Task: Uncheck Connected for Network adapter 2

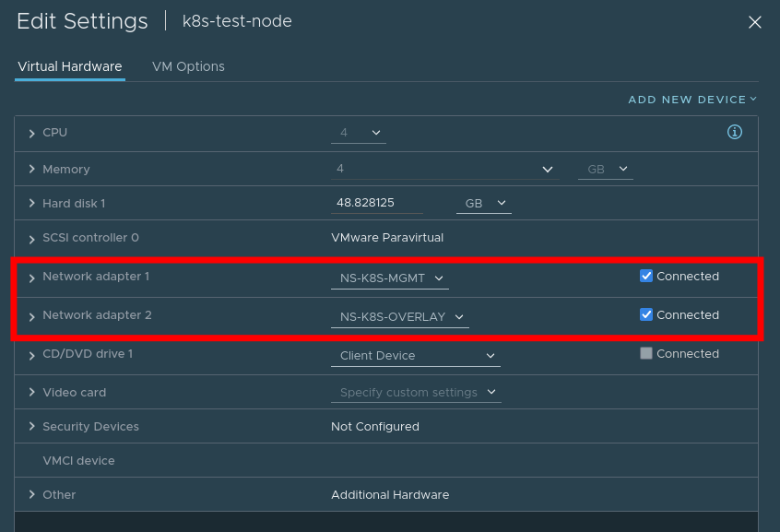Action: pos(645,314)
